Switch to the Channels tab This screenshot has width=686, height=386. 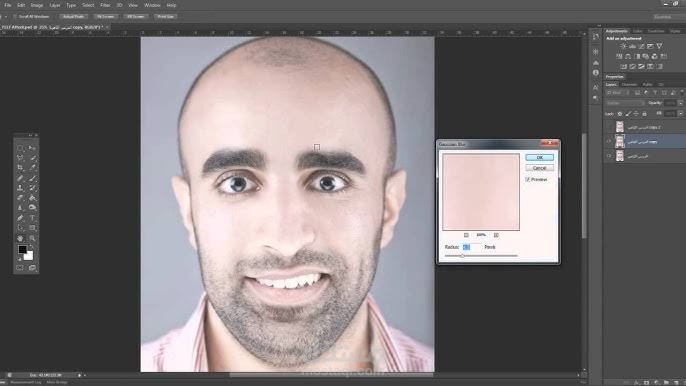tap(629, 84)
